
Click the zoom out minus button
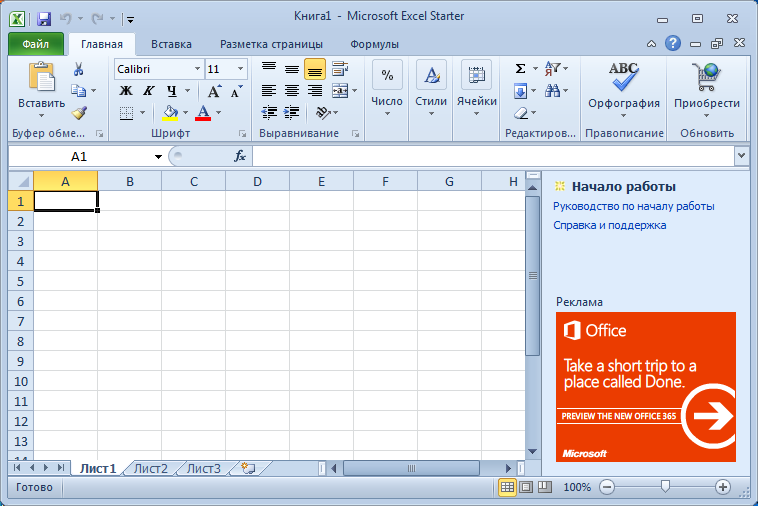(607, 487)
